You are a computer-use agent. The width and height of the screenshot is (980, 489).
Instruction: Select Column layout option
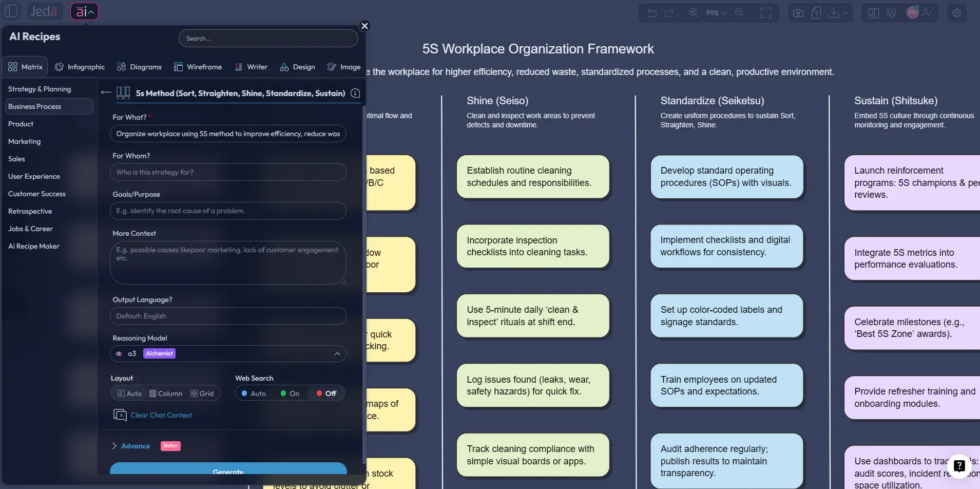(166, 393)
